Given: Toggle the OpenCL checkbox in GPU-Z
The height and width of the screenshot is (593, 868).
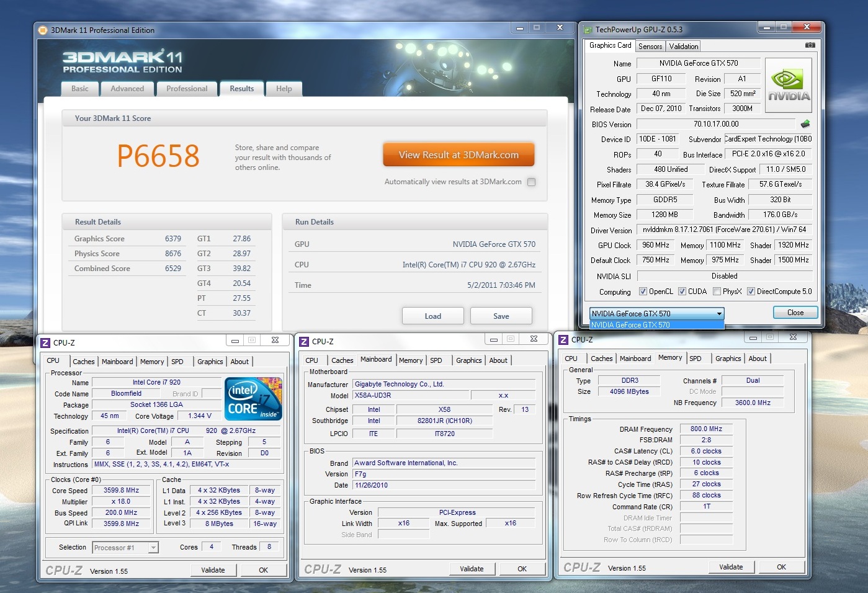Looking at the screenshot, I should 643,292.
